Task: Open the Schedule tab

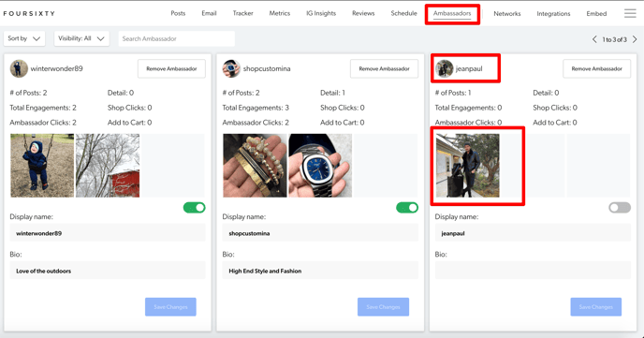Action: (403, 13)
